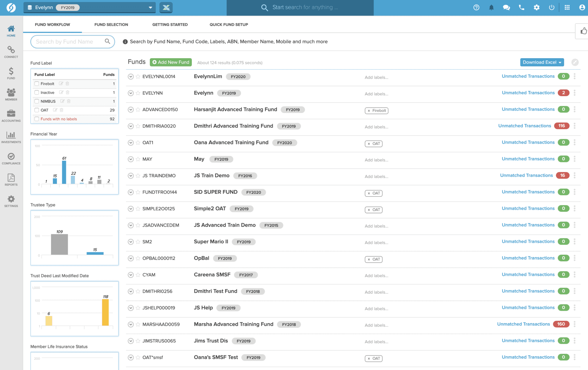Expand the JS Train Demo fund row
588x370 pixels.
[x=130, y=176]
